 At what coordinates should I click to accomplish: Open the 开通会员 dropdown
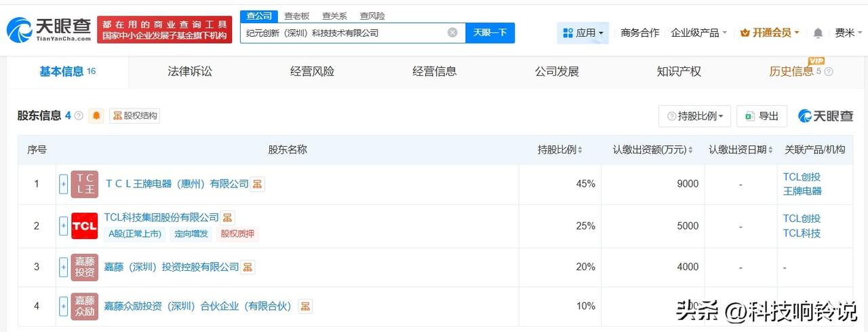click(x=770, y=33)
